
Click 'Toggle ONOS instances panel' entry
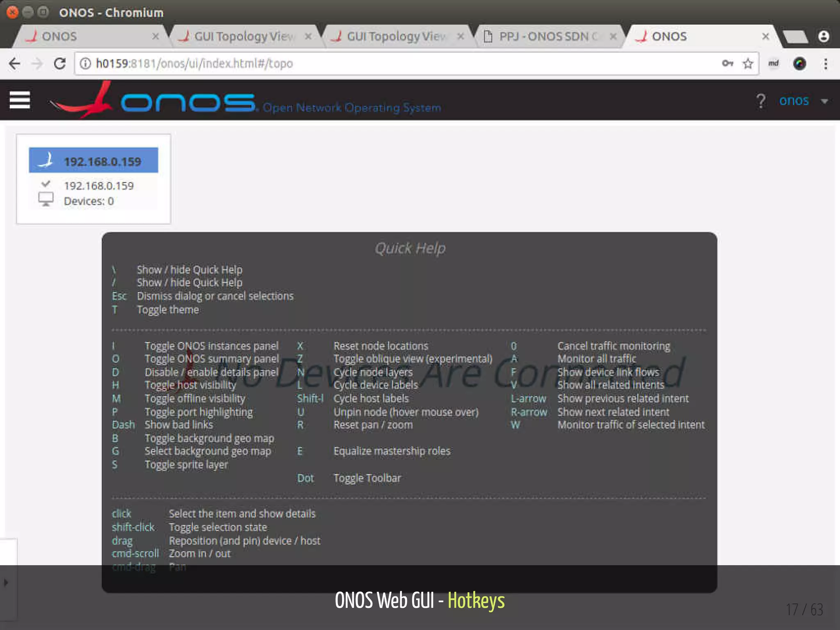click(x=212, y=346)
